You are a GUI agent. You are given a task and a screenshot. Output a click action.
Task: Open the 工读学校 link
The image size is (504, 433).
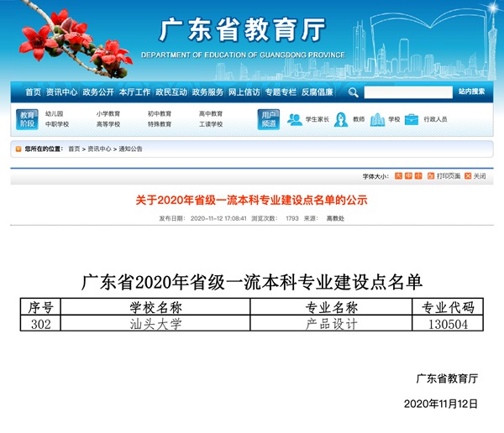click(x=211, y=124)
